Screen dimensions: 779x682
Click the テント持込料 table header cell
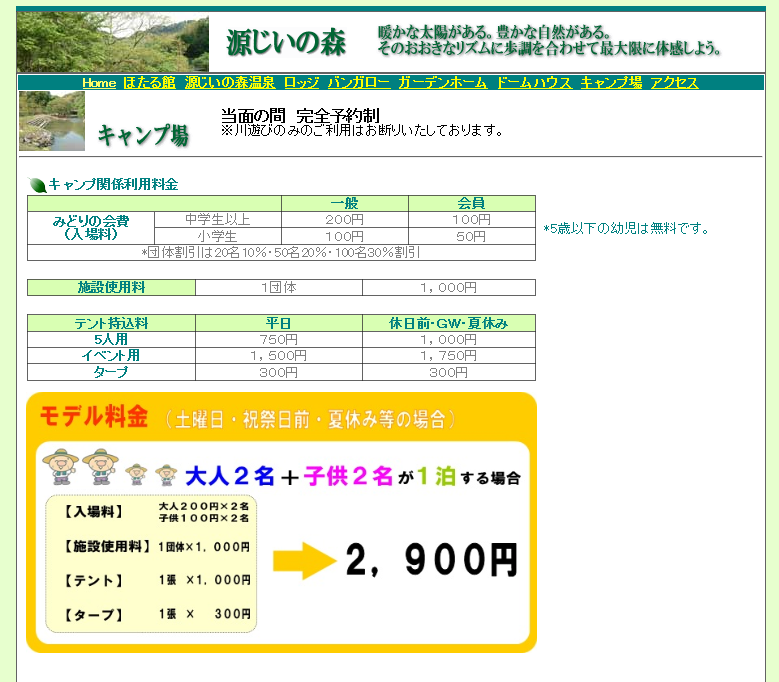coord(111,323)
